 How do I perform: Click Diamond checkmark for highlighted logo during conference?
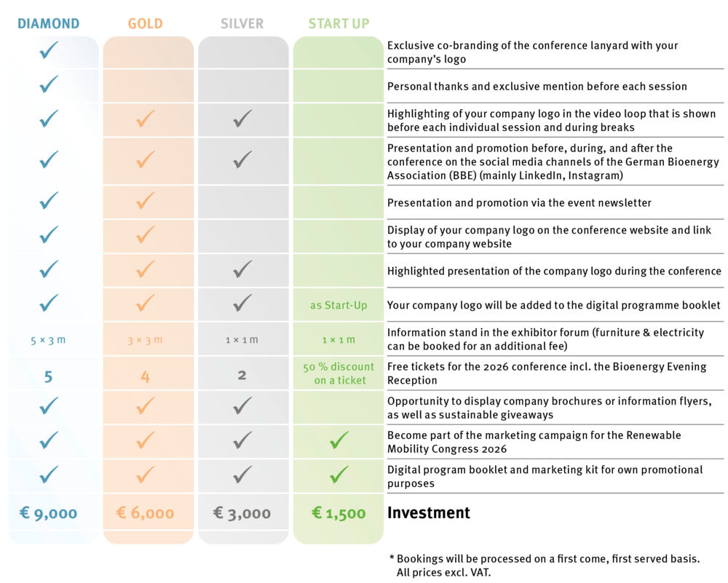click(x=49, y=270)
